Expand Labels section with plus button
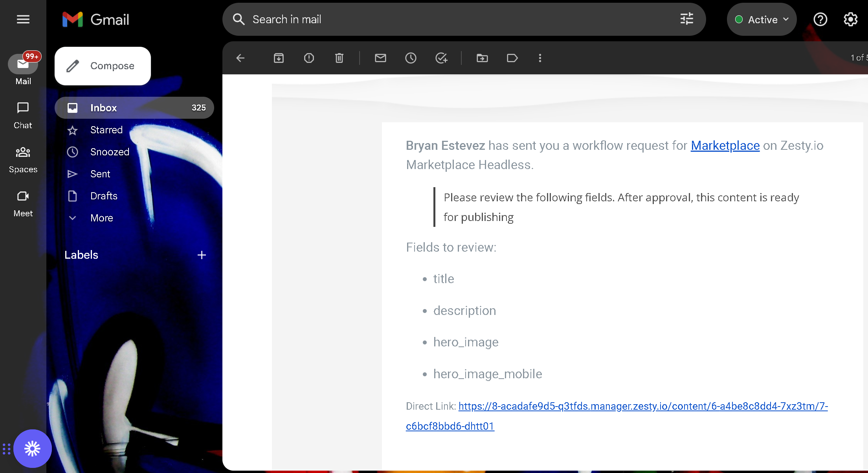 (x=202, y=254)
